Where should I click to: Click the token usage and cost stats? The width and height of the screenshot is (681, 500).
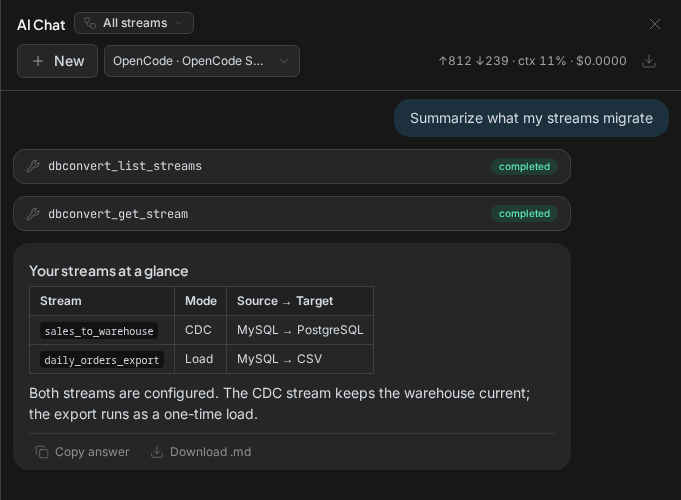[x=532, y=61]
